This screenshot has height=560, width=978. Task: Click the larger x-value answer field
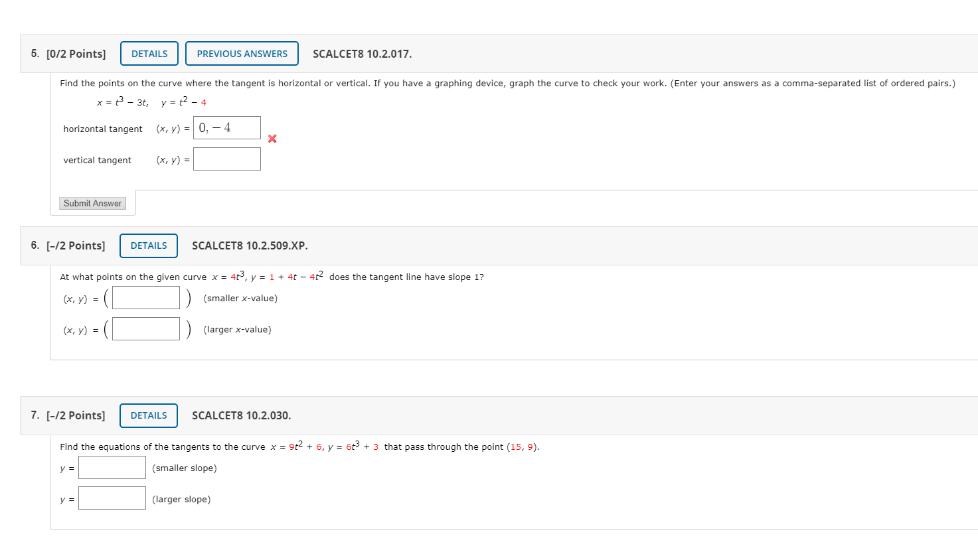pyautogui.click(x=146, y=329)
